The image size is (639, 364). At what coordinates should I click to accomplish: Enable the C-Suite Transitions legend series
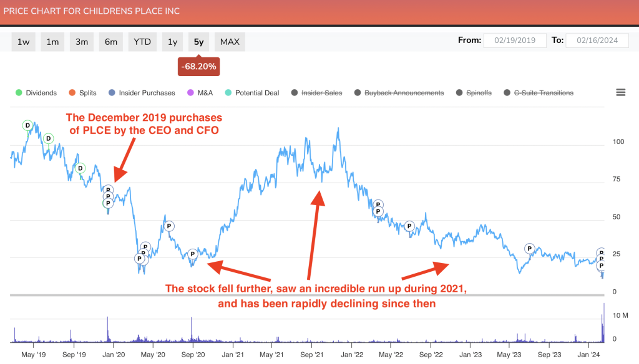tap(539, 93)
